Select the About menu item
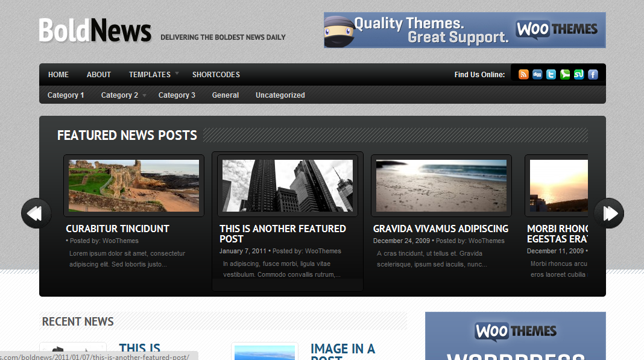 click(98, 74)
